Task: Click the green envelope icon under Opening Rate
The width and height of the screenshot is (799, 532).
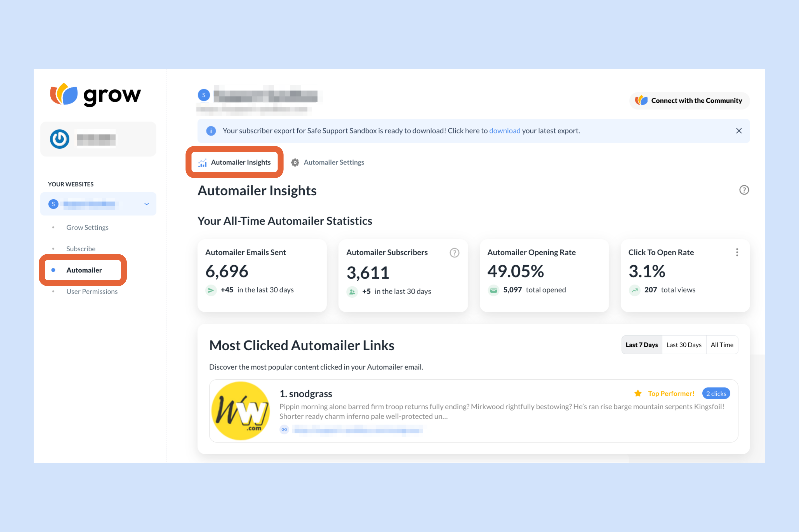Action: point(493,290)
